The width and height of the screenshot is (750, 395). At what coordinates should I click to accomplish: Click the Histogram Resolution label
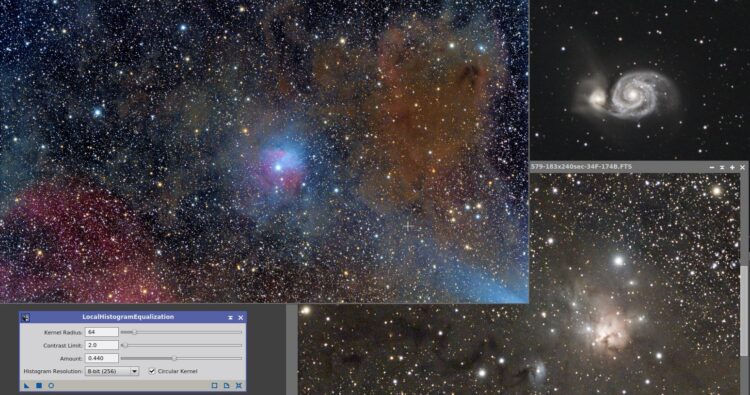pyautogui.click(x=53, y=371)
